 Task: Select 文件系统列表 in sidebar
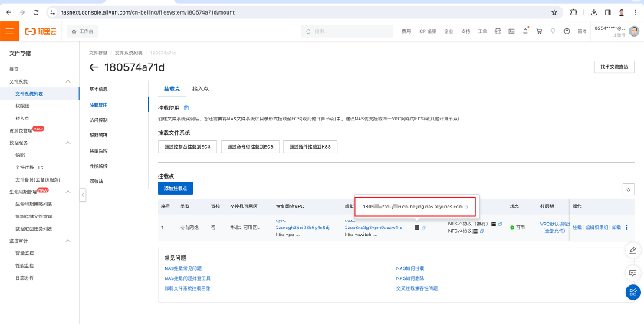point(29,94)
